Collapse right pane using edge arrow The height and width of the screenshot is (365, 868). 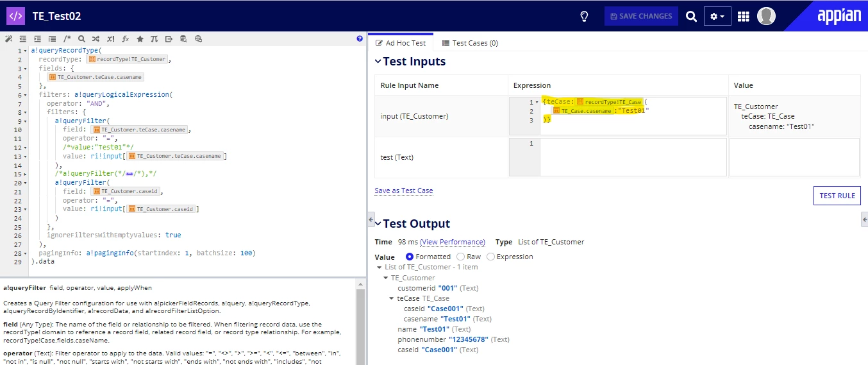click(x=864, y=219)
